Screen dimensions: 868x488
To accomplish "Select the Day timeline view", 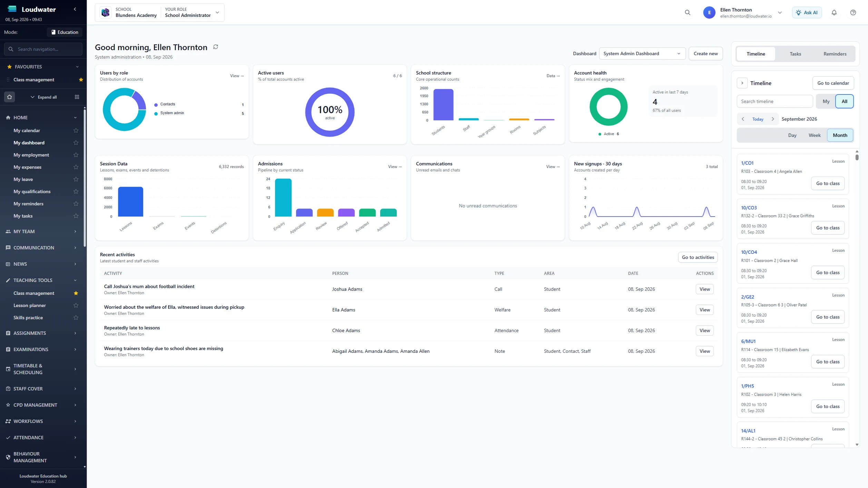I will 792,135.
